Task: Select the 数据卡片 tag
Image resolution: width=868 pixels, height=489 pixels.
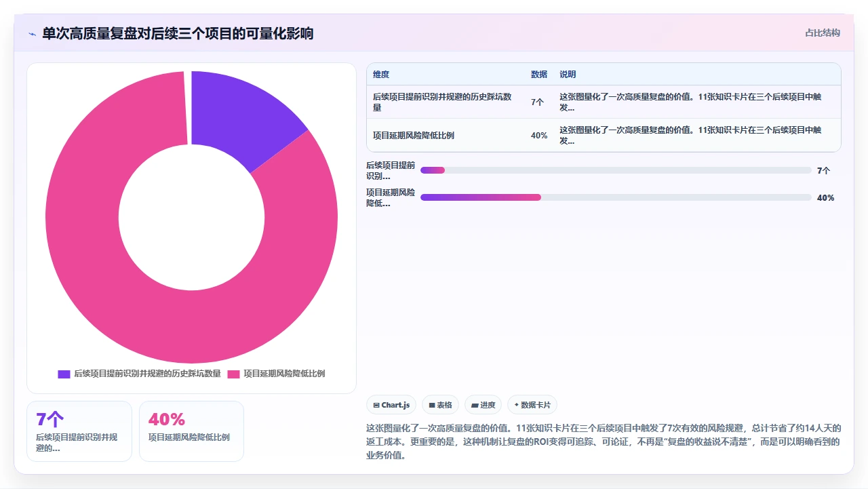Action: 532,405
